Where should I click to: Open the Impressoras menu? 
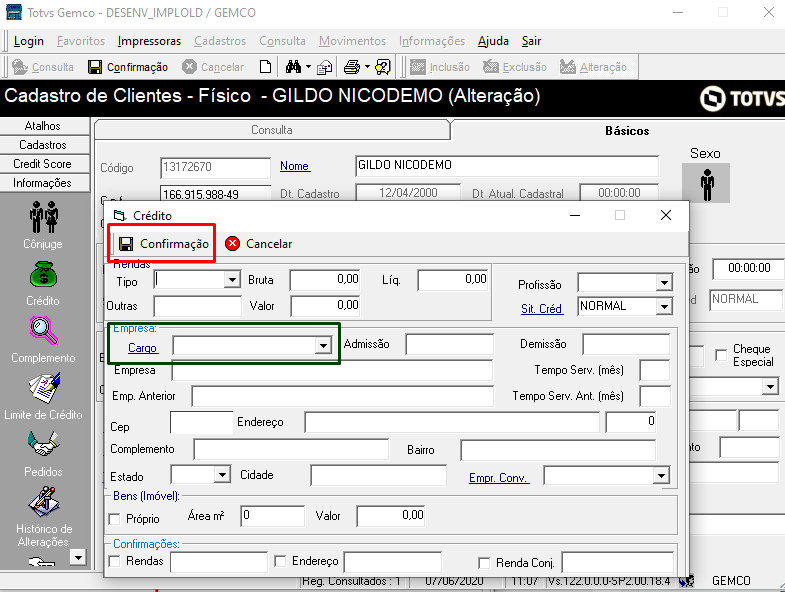pos(149,41)
